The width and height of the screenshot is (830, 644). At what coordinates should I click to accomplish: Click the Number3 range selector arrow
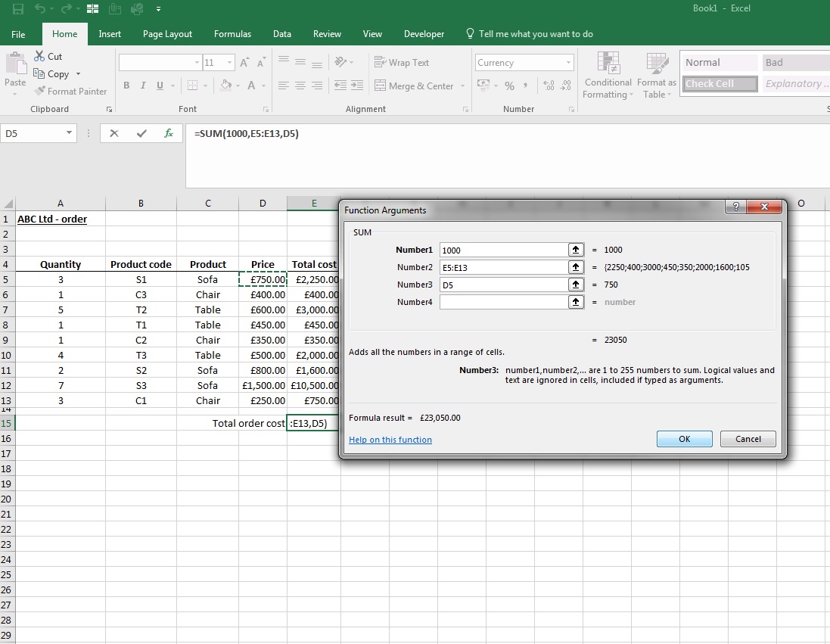coord(576,285)
